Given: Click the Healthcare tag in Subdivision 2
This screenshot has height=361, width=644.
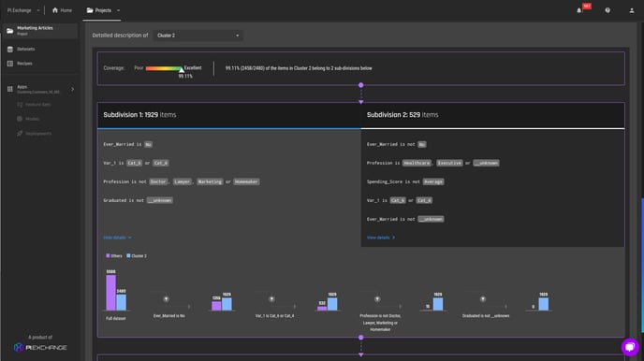Looking at the screenshot, I should tap(417, 163).
